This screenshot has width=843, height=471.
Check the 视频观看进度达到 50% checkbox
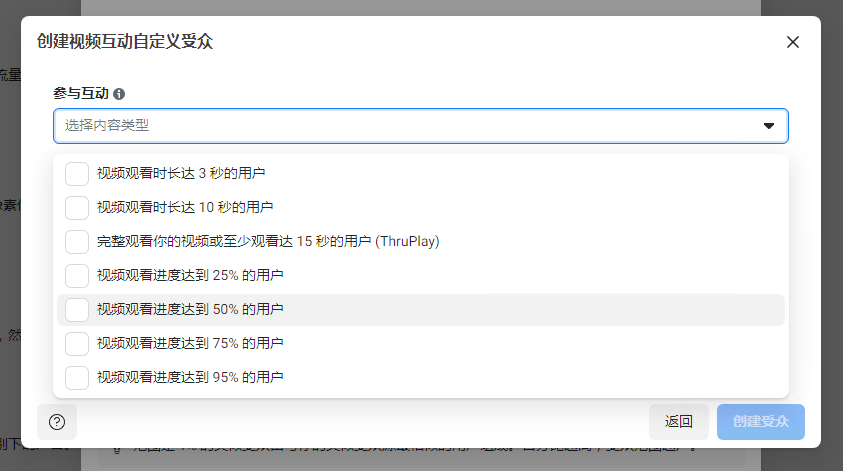pos(77,310)
